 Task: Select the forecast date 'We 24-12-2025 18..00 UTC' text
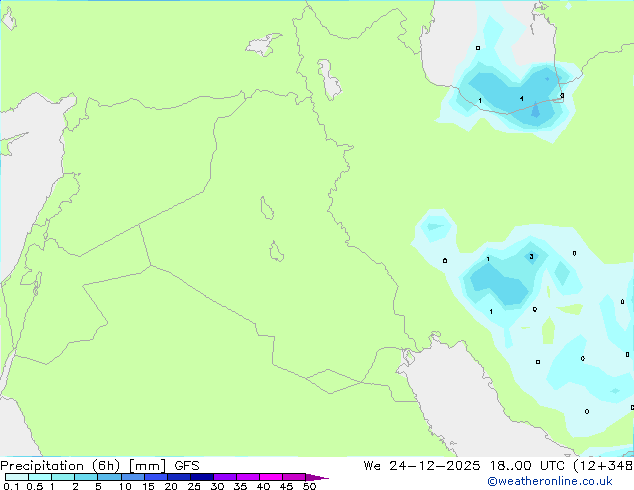tap(464, 466)
